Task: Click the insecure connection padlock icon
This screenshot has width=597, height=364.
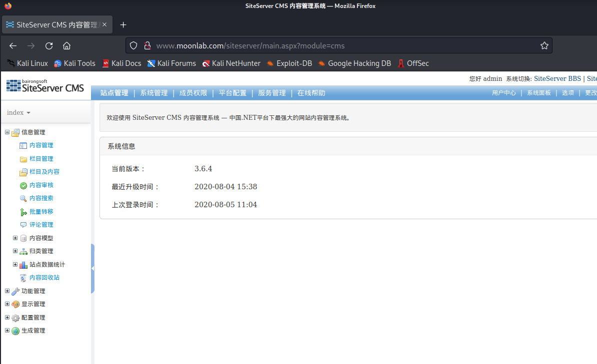Action: tap(147, 45)
